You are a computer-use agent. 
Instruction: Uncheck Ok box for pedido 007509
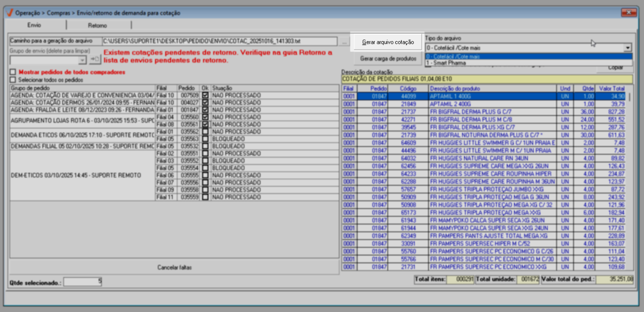(205, 95)
